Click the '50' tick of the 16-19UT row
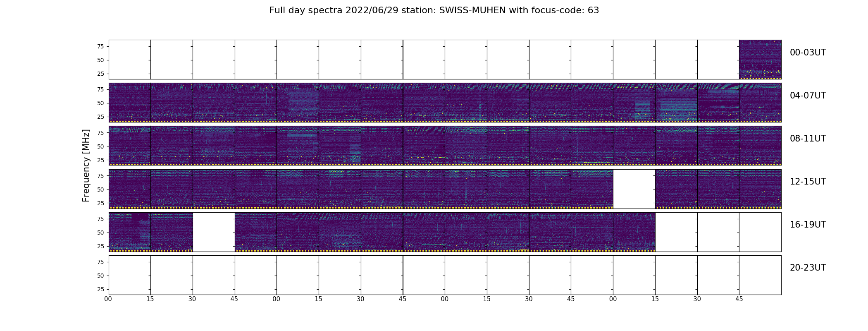 [100, 233]
